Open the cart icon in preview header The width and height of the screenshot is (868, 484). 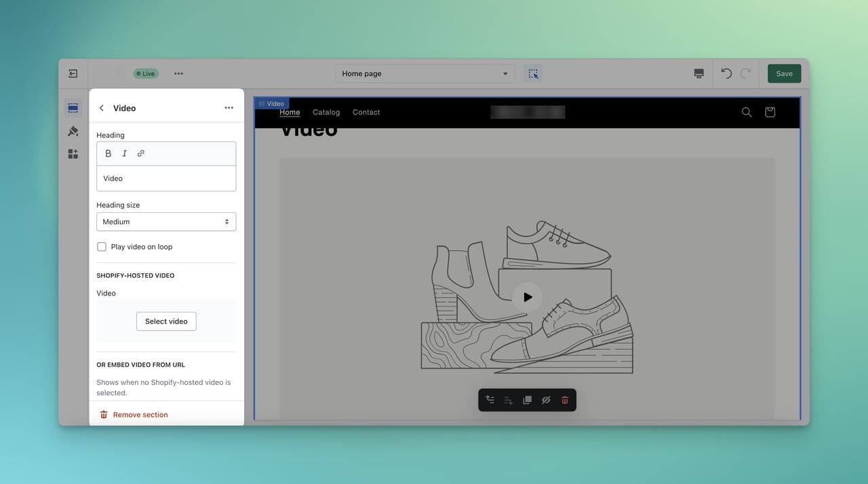770,112
